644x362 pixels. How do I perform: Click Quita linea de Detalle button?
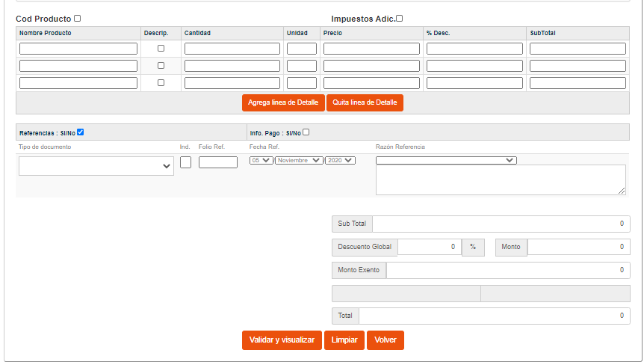pyautogui.click(x=365, y=102)
